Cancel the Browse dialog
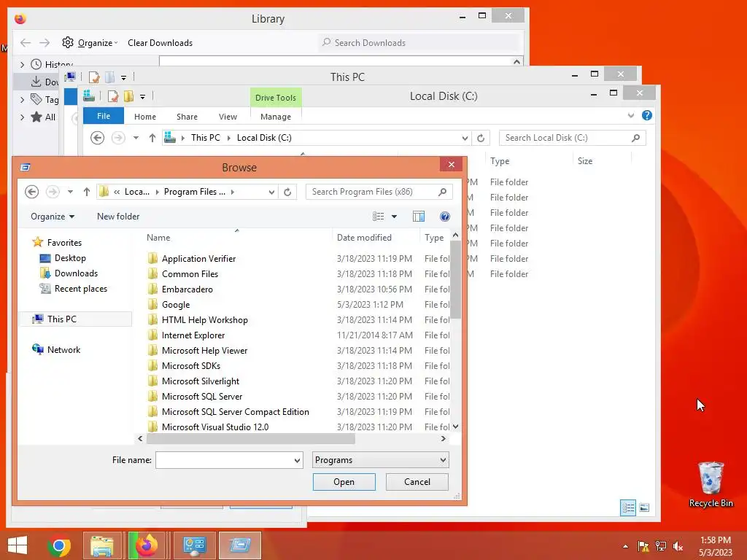The image size is (747, 560). [417, 482]
